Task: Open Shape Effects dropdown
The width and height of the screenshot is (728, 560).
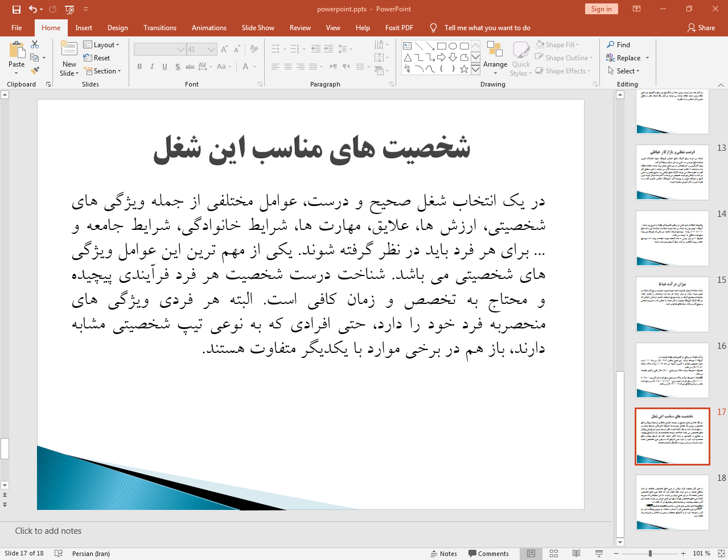Action: point(563,71)
